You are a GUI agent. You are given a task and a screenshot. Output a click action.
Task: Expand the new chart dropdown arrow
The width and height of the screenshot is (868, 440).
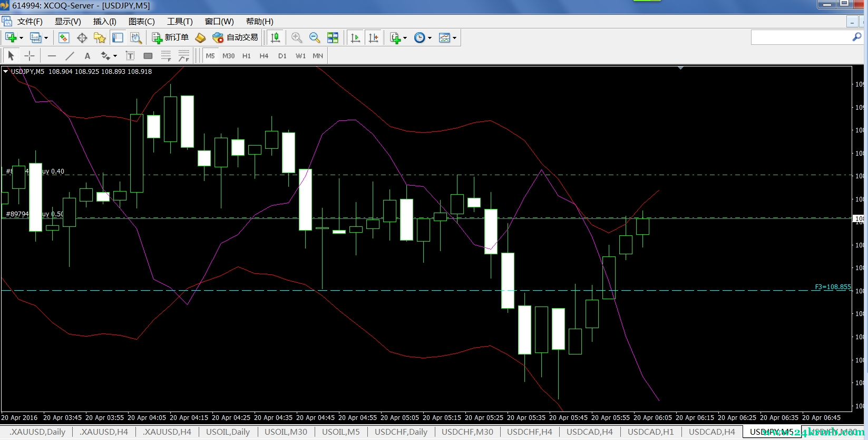tap(21, 38)
